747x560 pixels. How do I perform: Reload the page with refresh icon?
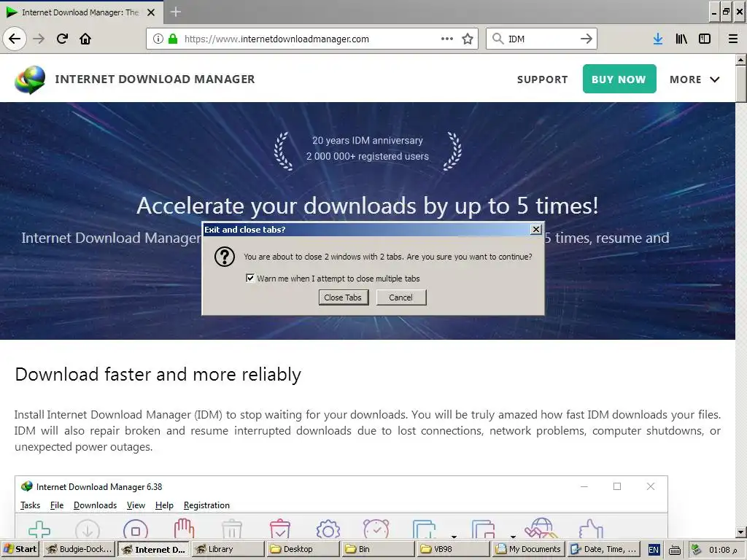point(62,39)
